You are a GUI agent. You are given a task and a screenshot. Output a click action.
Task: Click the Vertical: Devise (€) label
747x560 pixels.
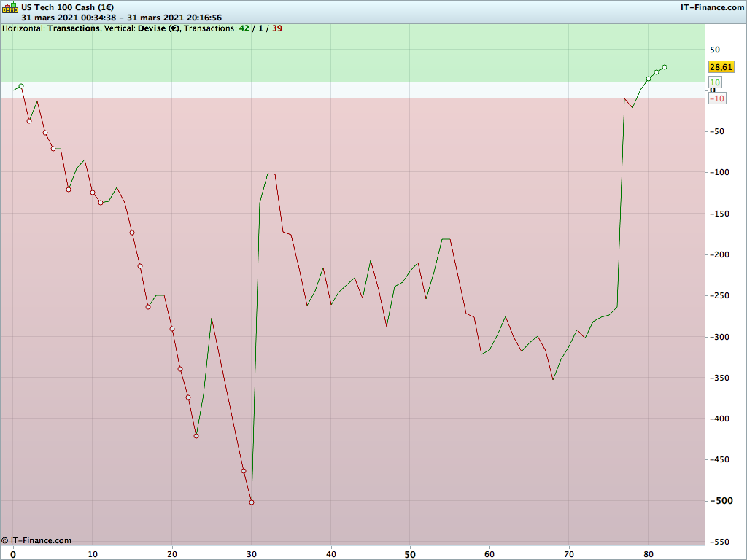pyautogui.click(x=142, y=28)
